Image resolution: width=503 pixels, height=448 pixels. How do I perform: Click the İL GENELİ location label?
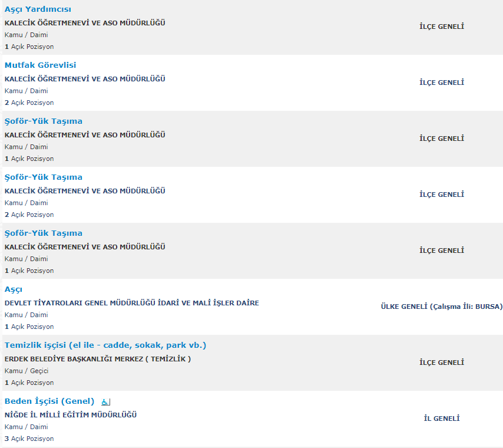442,419
